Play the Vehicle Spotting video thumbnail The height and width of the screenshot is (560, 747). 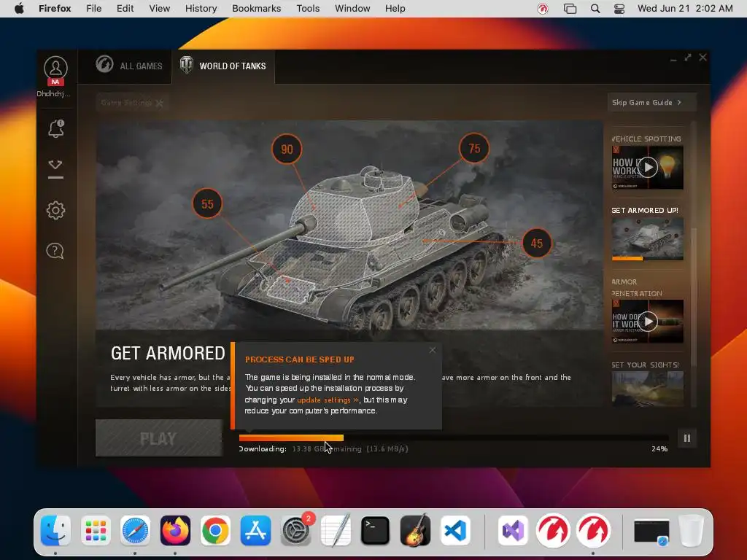648,167
